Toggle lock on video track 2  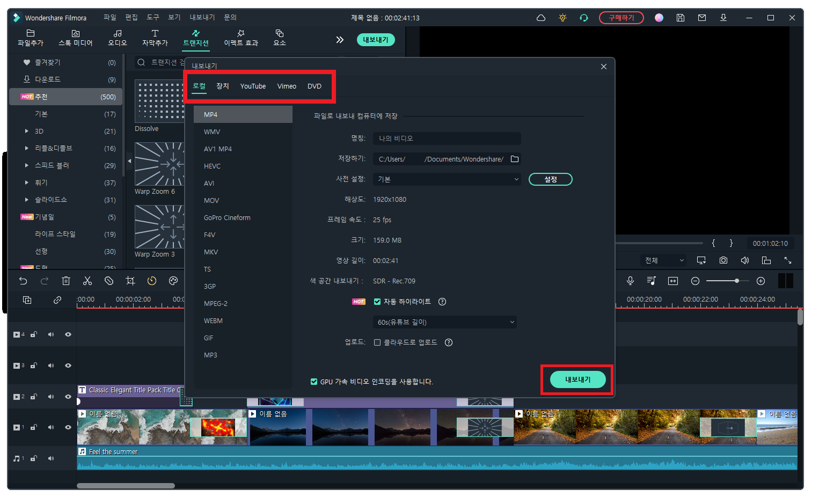pos(33,397)
